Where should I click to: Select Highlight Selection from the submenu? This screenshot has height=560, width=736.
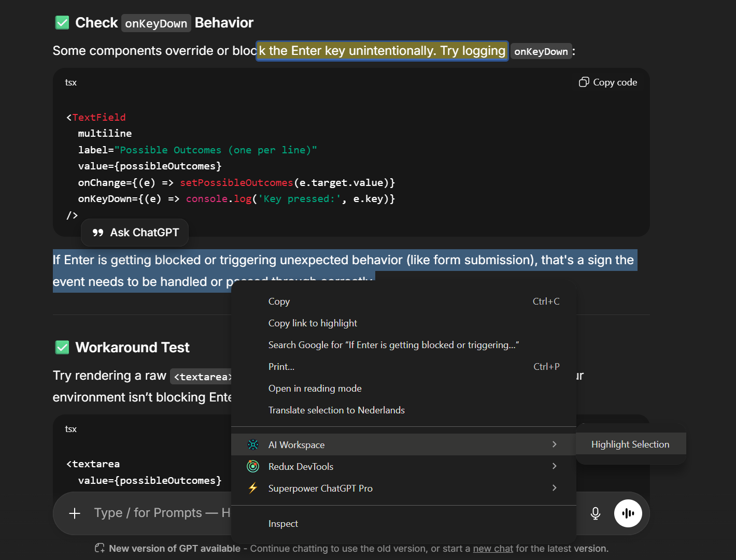[630, 444]
